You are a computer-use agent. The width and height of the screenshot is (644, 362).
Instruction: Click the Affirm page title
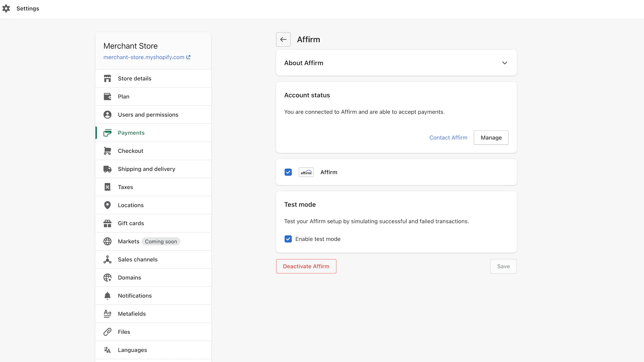click(309, 39)
